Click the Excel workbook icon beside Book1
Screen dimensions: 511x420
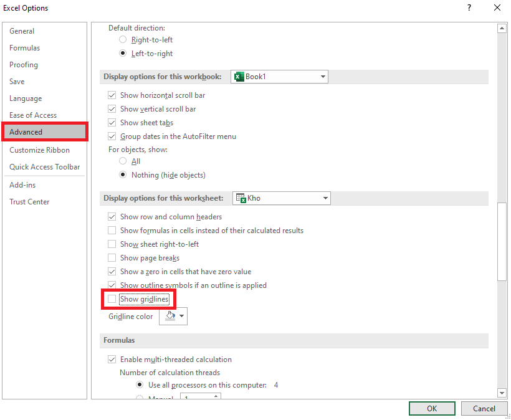click(238, 77)
